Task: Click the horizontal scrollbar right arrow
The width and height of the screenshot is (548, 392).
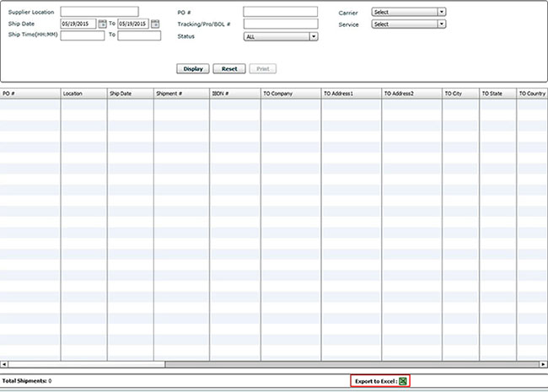Action: click(543, 364)
